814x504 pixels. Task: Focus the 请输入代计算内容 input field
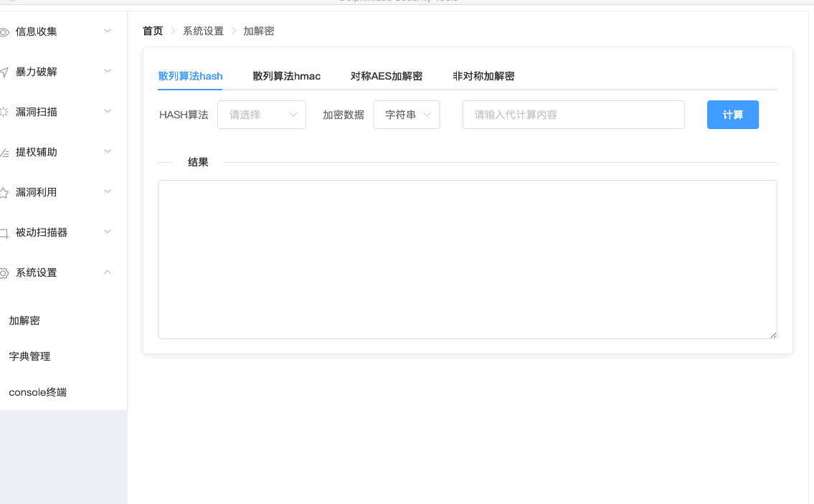(x=573, y=115)
